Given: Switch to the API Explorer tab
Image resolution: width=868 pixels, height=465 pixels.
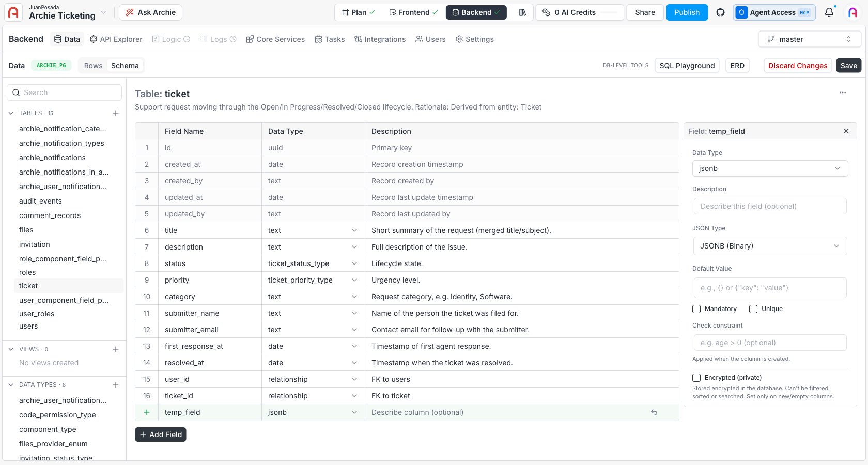Looking at the screenshot, I should (116, 39).
